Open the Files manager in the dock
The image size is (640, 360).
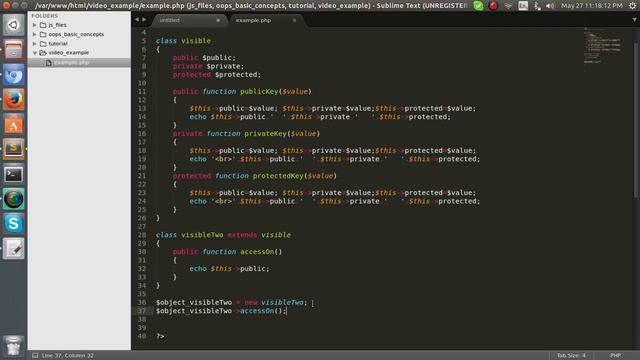[13, 50]
